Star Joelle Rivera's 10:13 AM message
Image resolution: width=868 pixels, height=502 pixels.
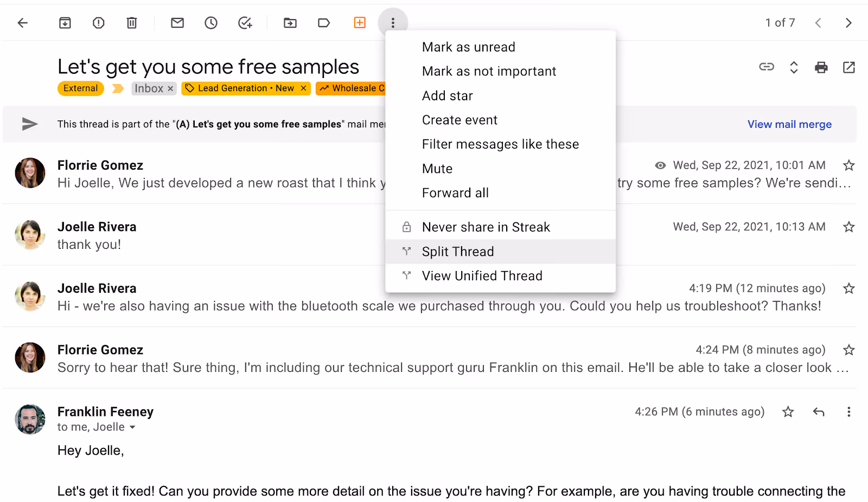pyautogui.click(x=849, y=227)
